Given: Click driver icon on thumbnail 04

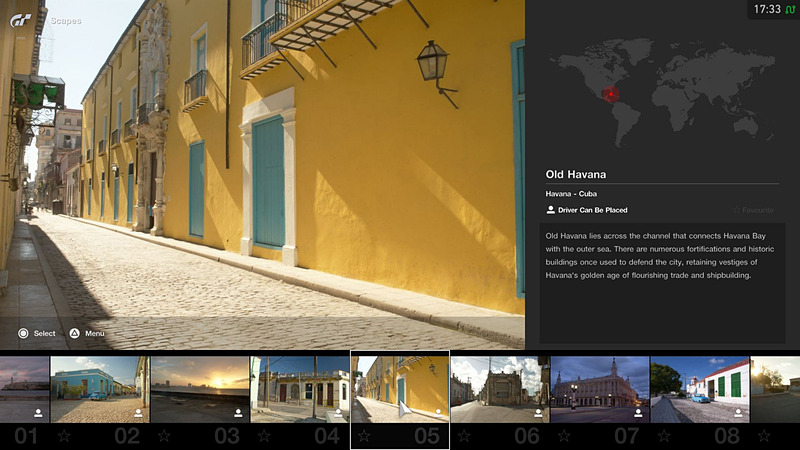Looking at the screenshot, I should pyautogui.click(x=338, y=413).
